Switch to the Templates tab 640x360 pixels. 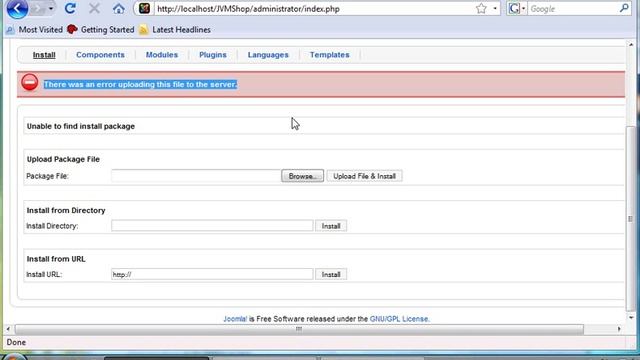click(329, 55)
